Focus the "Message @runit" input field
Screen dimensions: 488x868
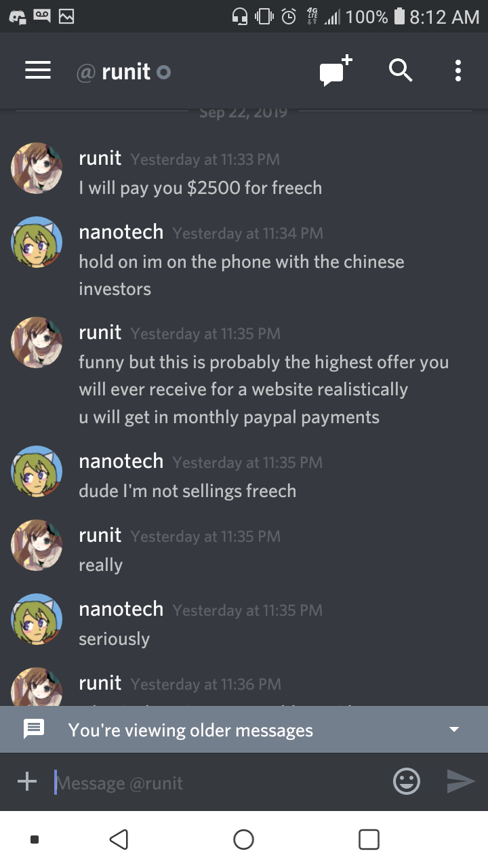[x=217, y=783]
